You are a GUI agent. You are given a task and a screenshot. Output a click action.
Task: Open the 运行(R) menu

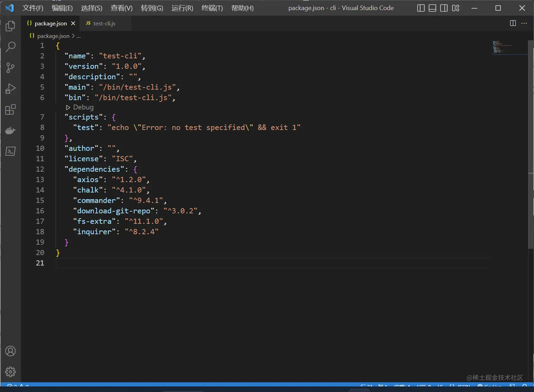(x=182, y=8)
